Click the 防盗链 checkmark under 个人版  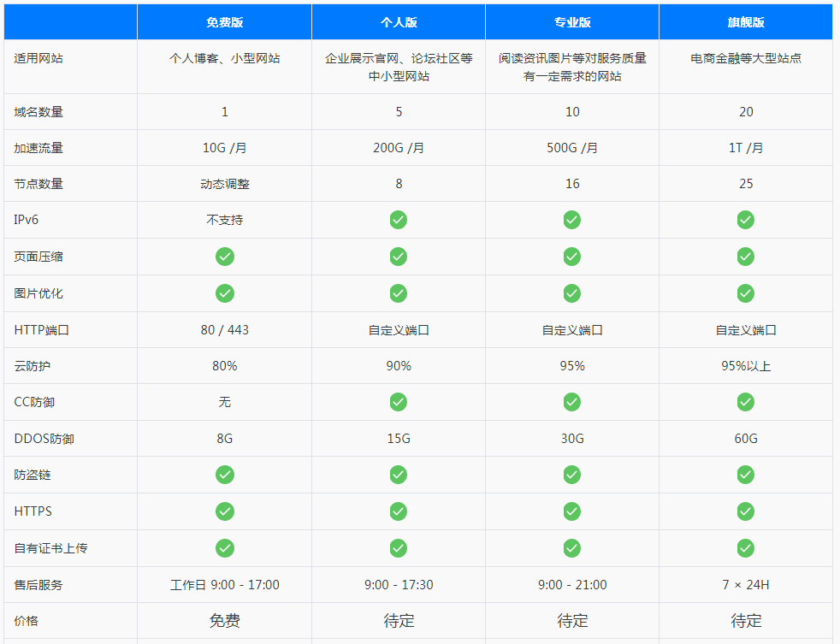click(x=398, y=475)
